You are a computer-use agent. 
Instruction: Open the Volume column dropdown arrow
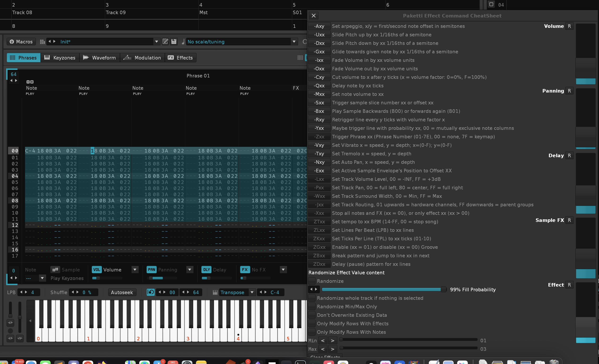point(135,270)
